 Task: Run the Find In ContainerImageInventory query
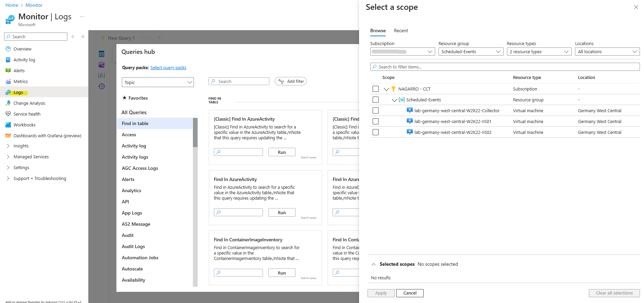[282, 273]
